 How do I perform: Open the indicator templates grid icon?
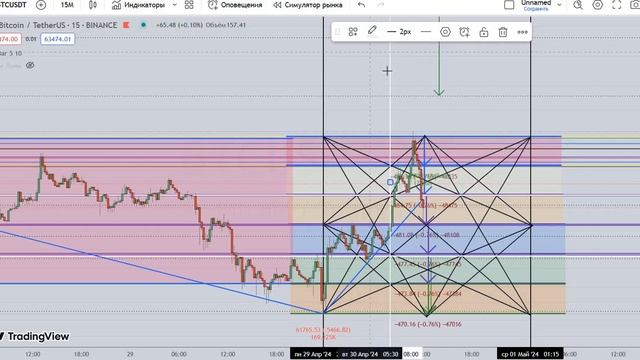coord(189,5)
